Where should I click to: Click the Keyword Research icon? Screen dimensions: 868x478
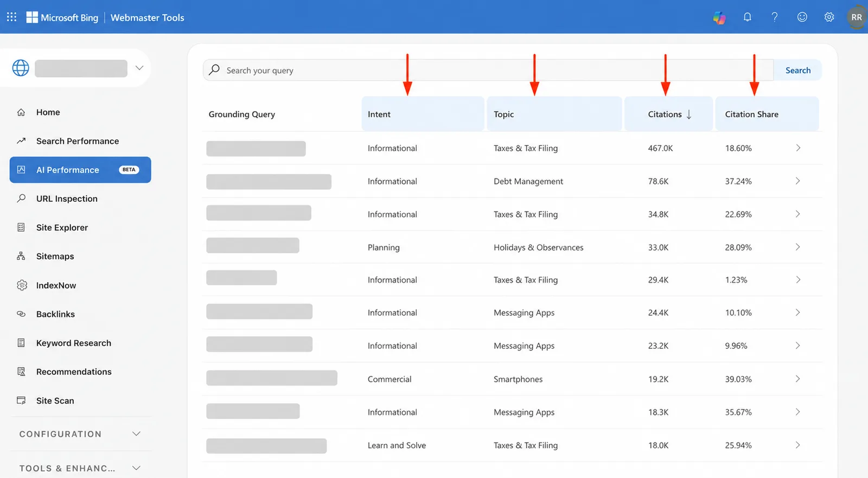point(21,342)
